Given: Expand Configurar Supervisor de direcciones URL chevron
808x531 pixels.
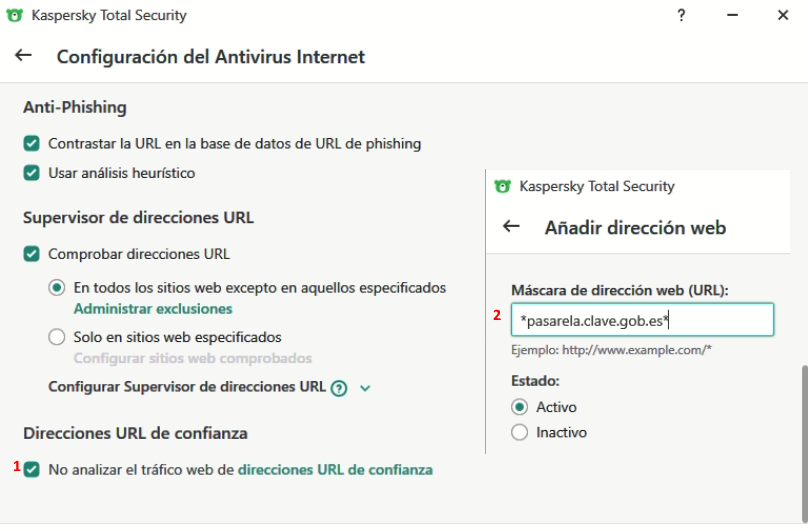Looking at the screenshot, I should pos(365,388).
